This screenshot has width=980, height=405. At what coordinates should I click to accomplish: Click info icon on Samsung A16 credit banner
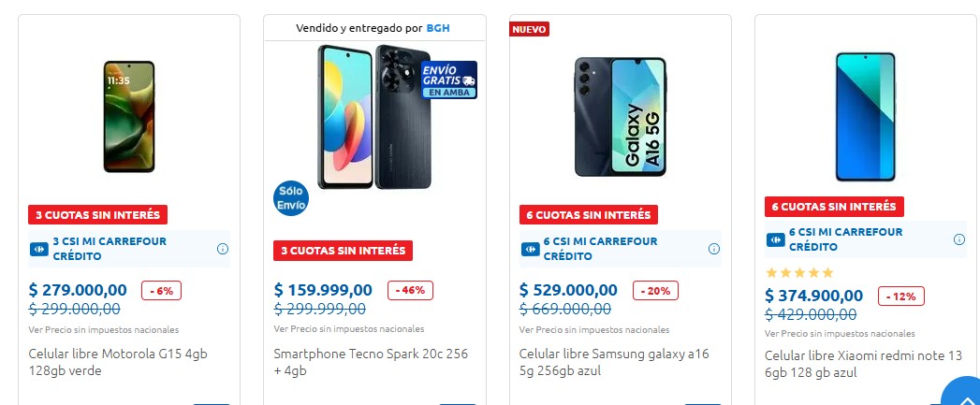(714, 249)
